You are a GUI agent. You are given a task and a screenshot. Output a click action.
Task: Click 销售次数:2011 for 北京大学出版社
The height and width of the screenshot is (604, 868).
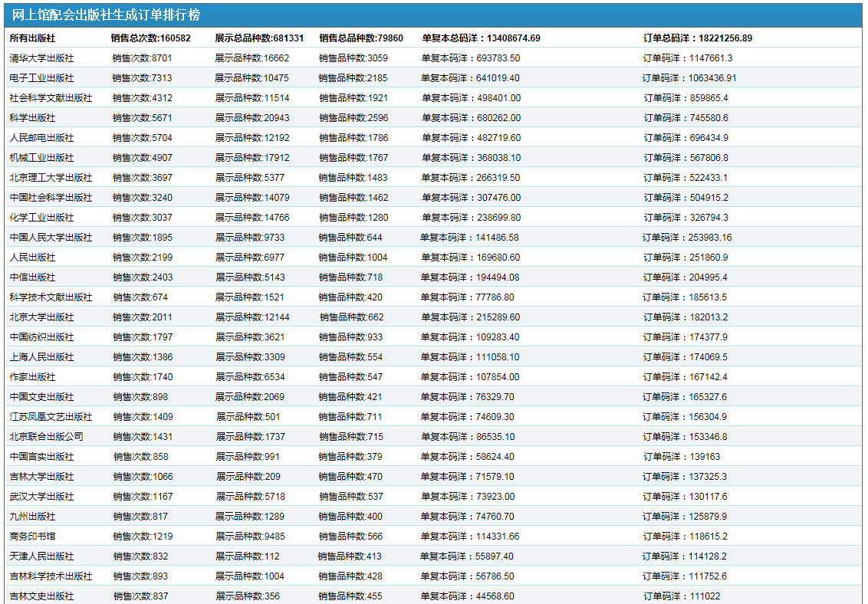143,317
